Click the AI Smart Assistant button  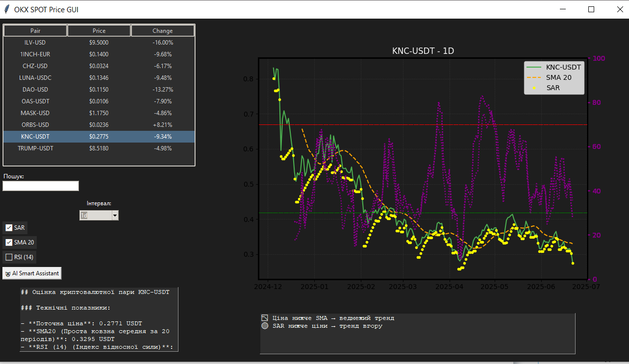(32, 273)
